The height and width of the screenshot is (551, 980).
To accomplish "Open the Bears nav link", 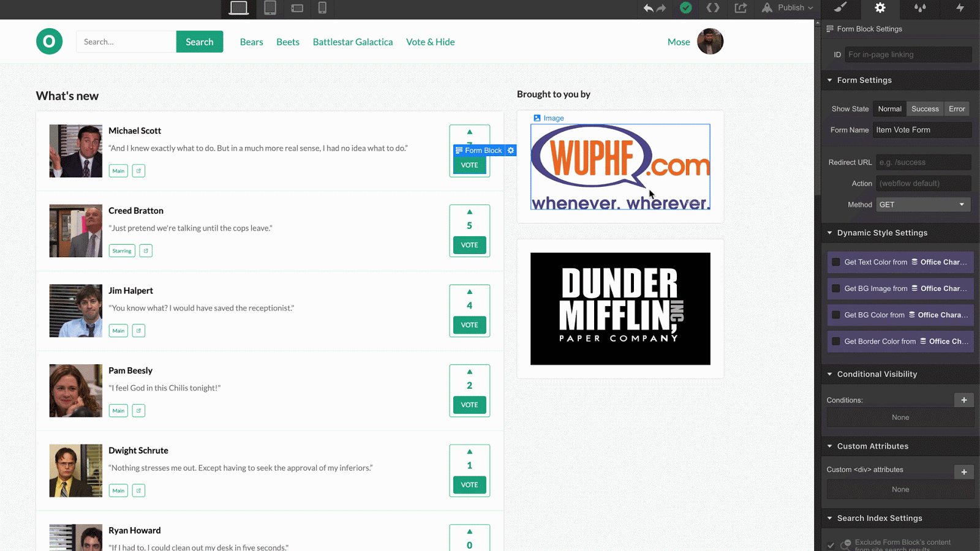I will (252, 42).
